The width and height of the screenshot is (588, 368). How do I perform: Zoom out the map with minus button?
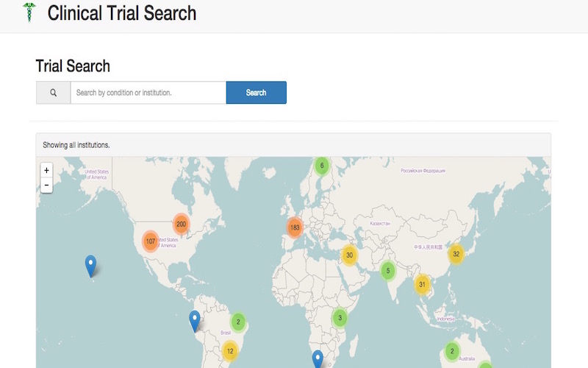pyautogui.click(x=46, y=185)
